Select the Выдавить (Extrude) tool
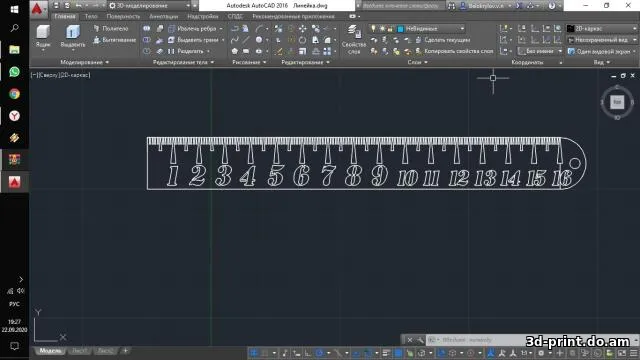640x360 pixels. click(73, 36)
